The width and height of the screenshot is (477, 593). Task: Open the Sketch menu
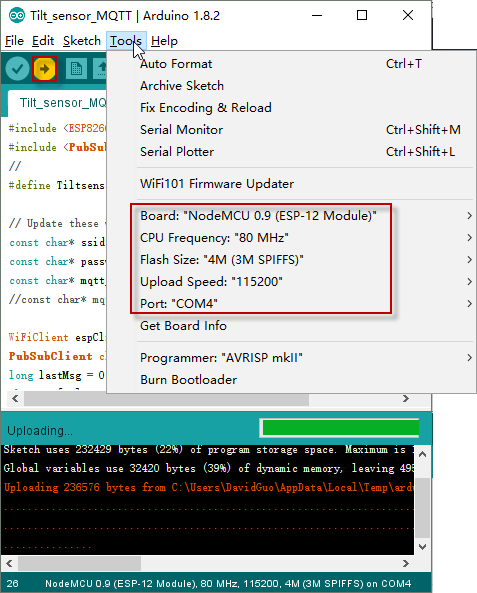pos(82,41)
